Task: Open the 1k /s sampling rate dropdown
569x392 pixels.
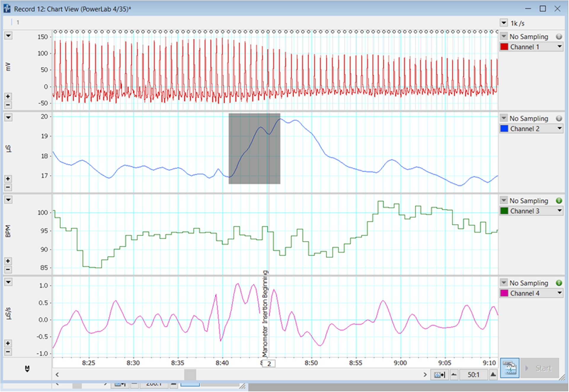Action: point(504,23)
